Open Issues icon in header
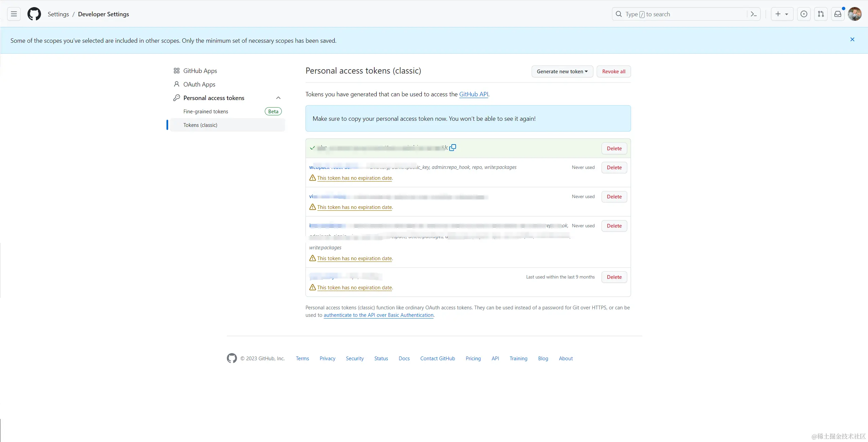868x442 pixels. tap(804, 14)
